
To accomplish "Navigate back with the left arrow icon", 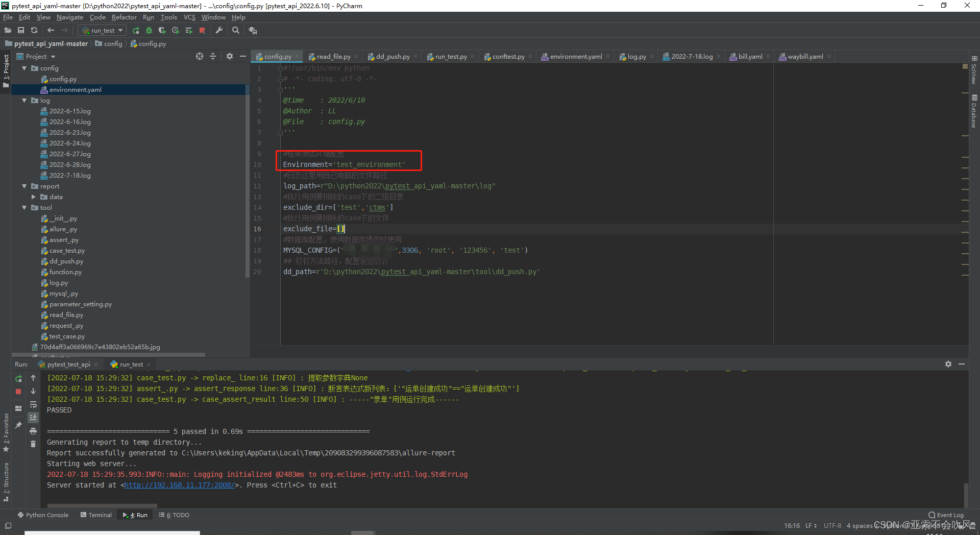I will click(51, 31).
